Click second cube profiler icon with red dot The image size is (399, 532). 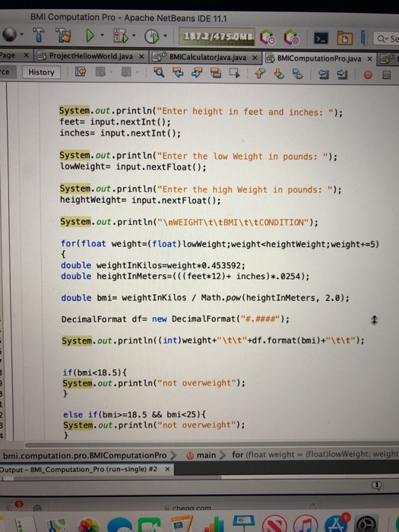pos(291,38)
